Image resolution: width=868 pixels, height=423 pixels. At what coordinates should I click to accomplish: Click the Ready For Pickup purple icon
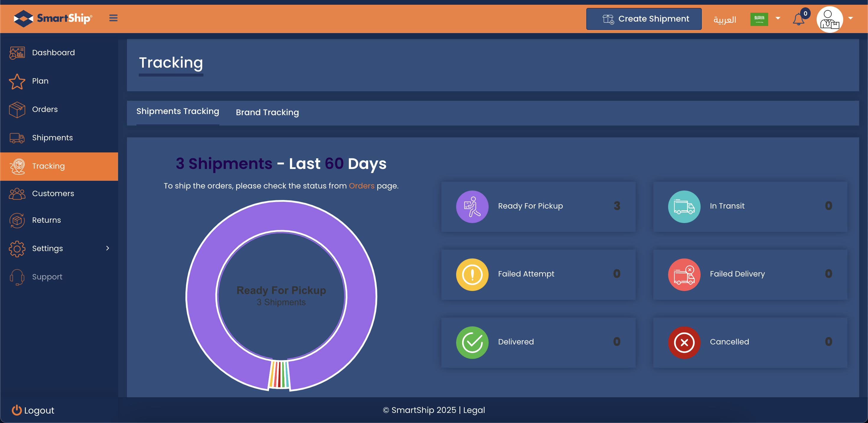click(x=472, y=206)
